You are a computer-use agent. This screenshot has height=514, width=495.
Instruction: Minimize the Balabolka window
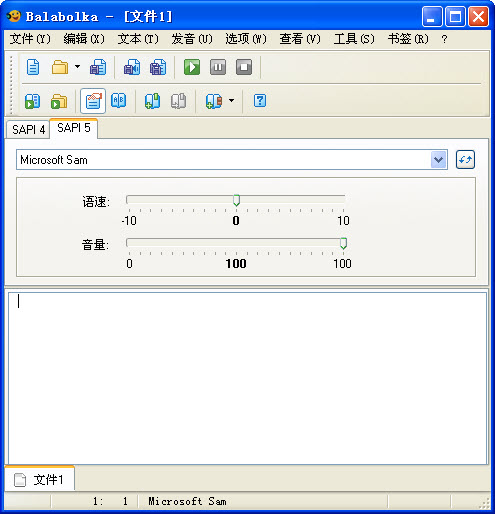click(x=432, y=16)
